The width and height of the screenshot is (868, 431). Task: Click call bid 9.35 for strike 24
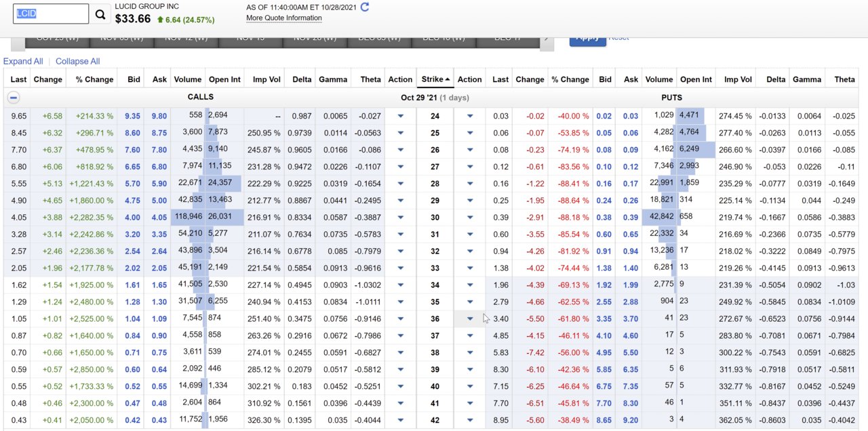(x=133, y=116)
